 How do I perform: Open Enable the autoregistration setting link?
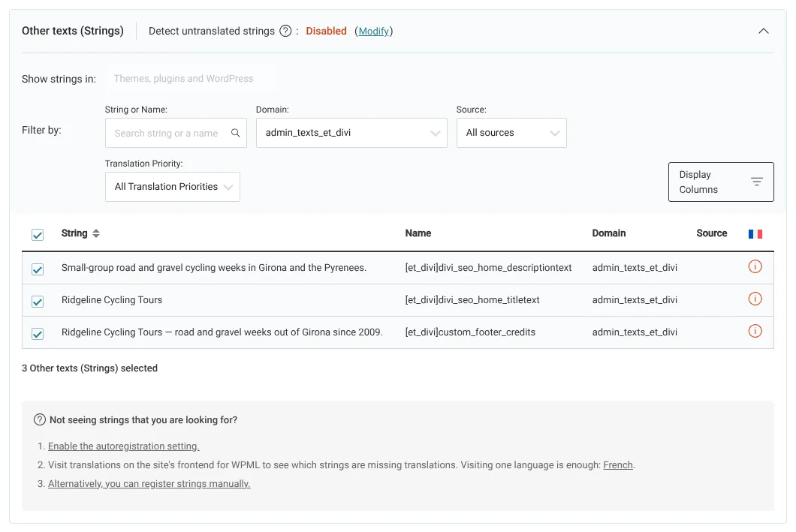[x=123, y=446]
